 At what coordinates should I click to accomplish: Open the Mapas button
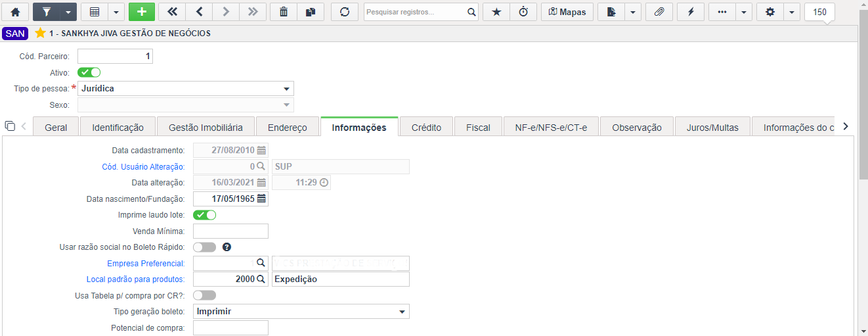[567, 12]
